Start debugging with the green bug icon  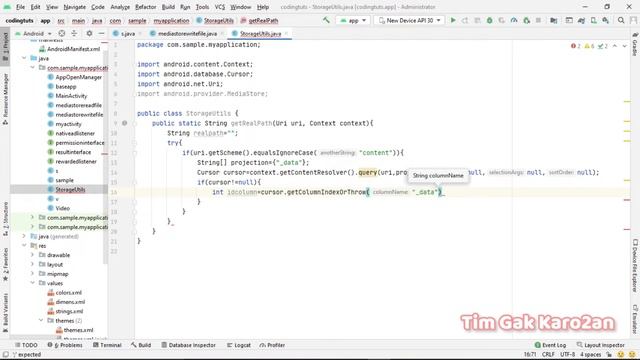pos(489,20)
